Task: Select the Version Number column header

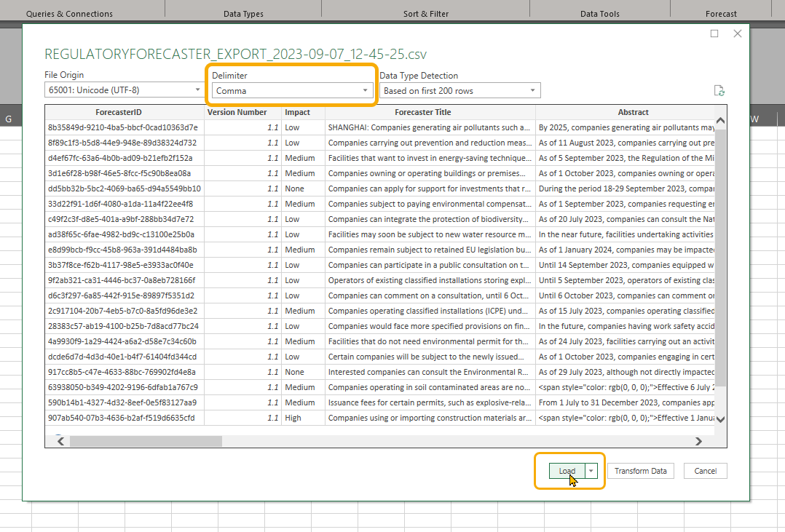Action: [242, 112]
